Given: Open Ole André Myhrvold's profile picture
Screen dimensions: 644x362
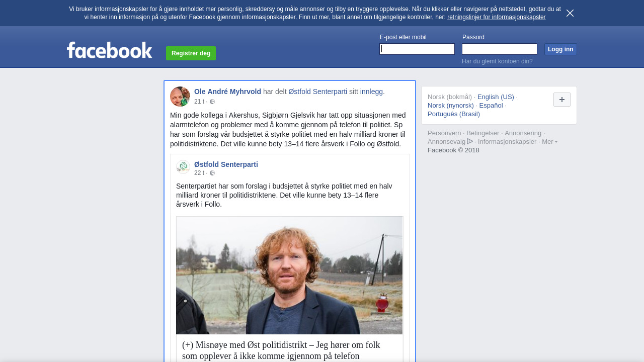Looking at the screenshot, I should (x=180, y=97).
